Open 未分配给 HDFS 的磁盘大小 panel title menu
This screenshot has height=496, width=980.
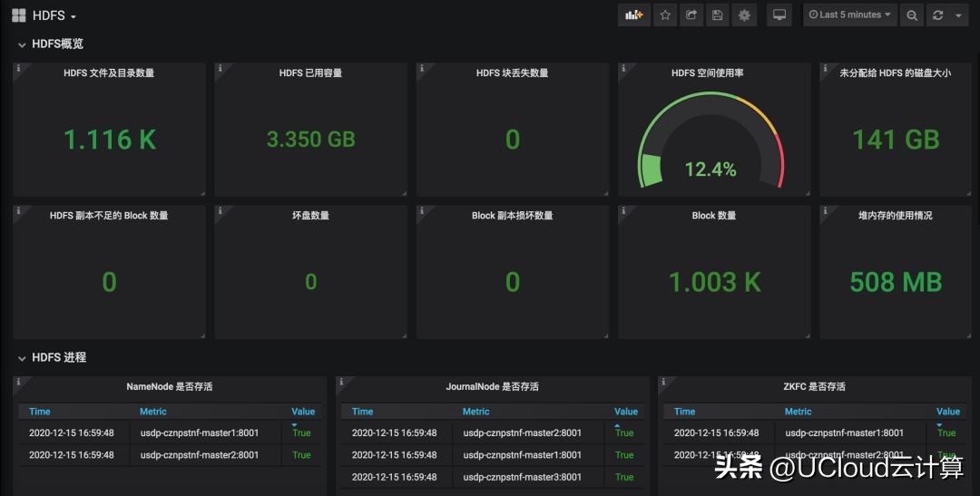point(895,73)
